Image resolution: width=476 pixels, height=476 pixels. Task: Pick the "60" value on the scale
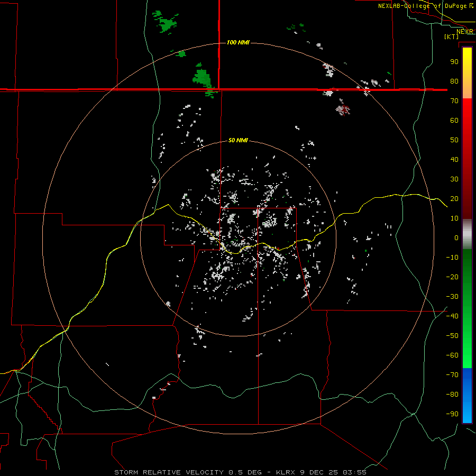[454, 121]
